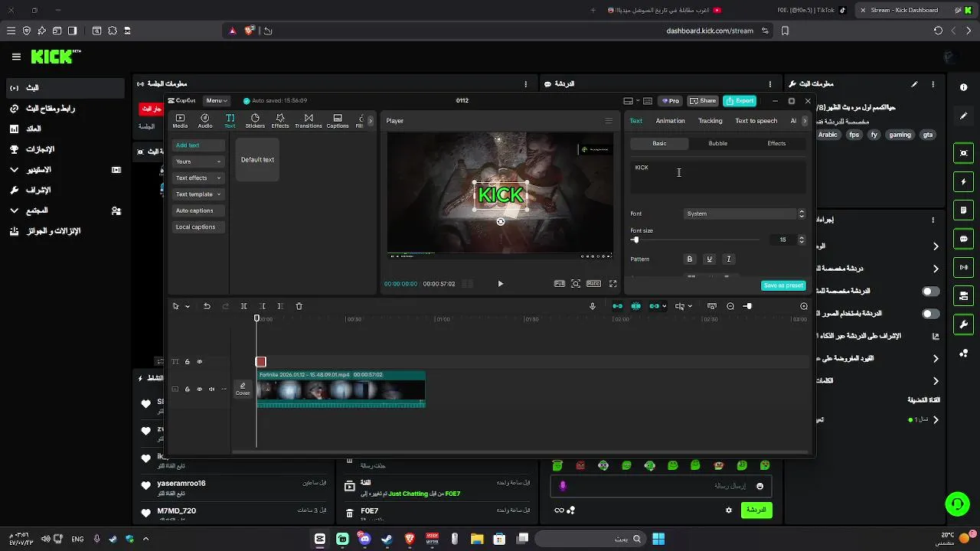The width and height of the screenshot is (980, 551).
Task: Toggle lock on the video track
Action: pos(188,390)
